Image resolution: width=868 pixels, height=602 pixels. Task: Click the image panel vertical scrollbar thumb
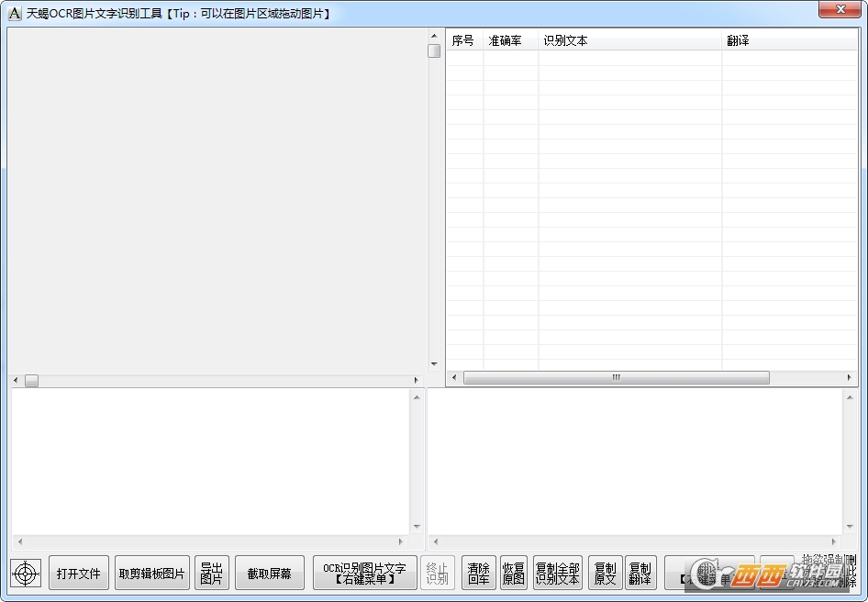(434, 51)
